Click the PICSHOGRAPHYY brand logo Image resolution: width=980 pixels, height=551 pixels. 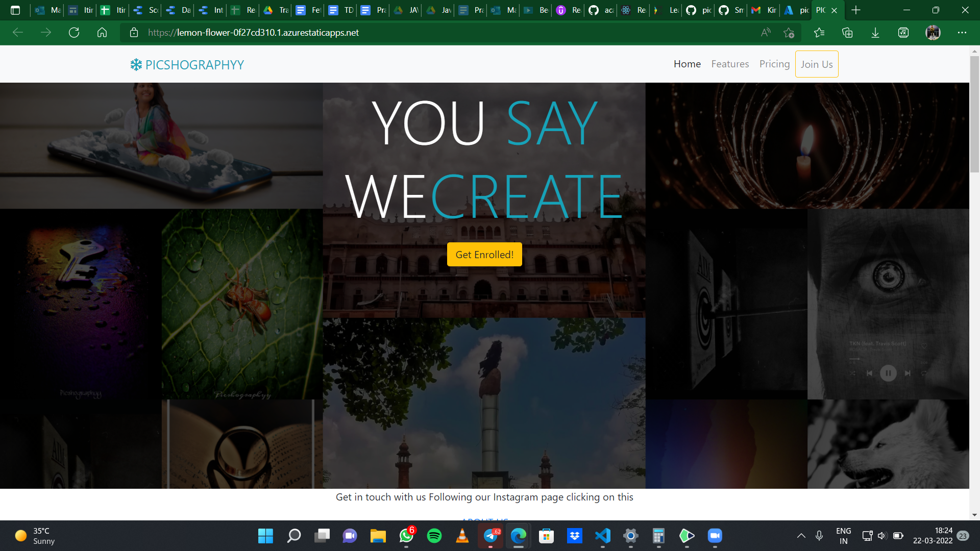(187, 65)
